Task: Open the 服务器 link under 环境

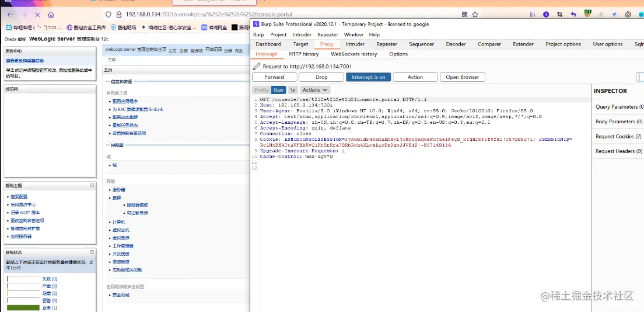Action: click(x=119, y=190)
